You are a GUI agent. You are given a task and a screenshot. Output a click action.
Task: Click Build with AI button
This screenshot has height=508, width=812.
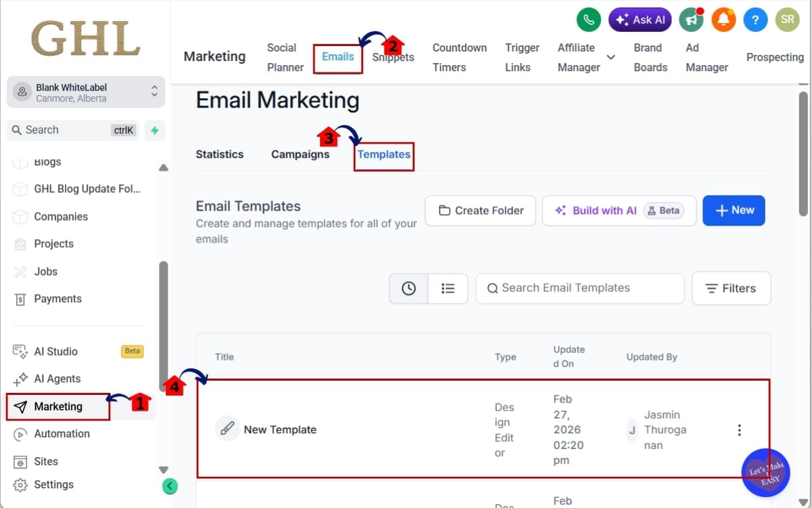coord(619,210)
